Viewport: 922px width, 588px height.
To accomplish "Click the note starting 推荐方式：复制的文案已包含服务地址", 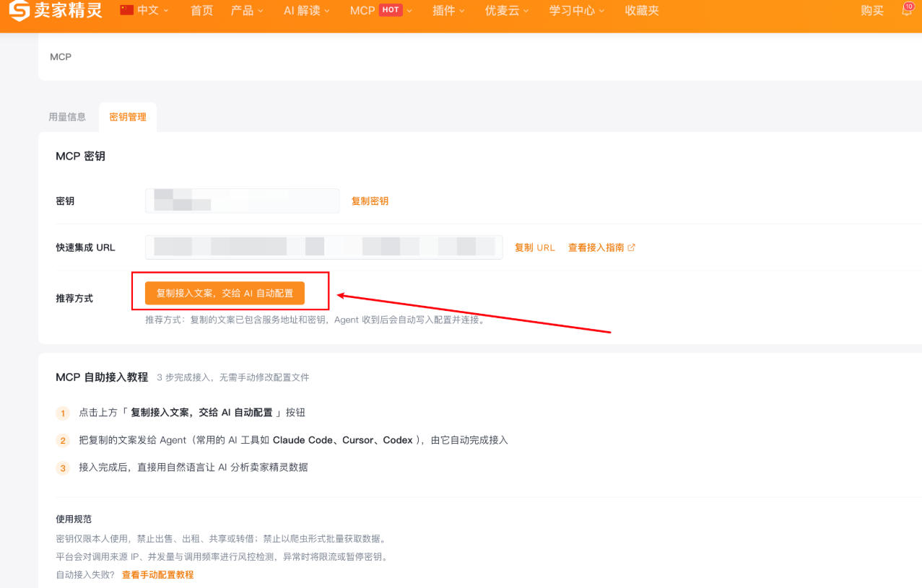I will coord(315,320).
